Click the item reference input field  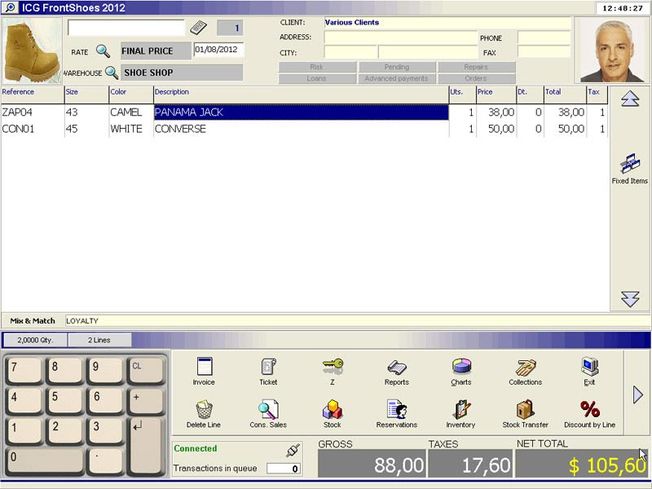point(126,28)
